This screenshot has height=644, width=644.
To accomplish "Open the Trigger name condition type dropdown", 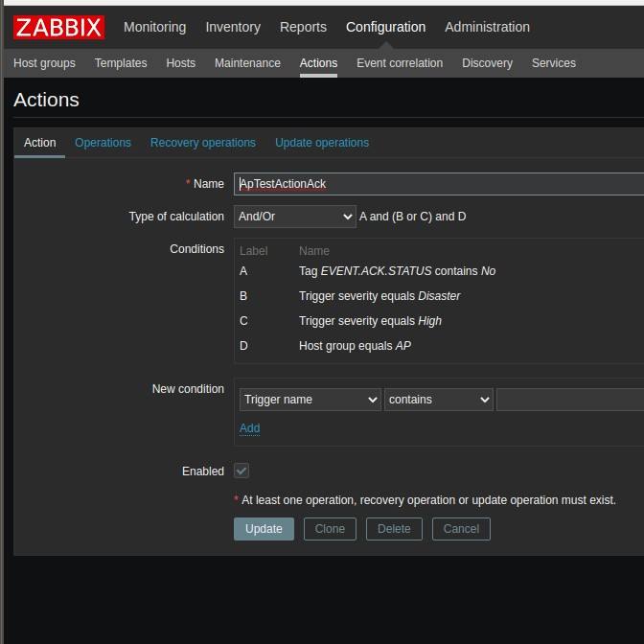I will pos(310,400).
